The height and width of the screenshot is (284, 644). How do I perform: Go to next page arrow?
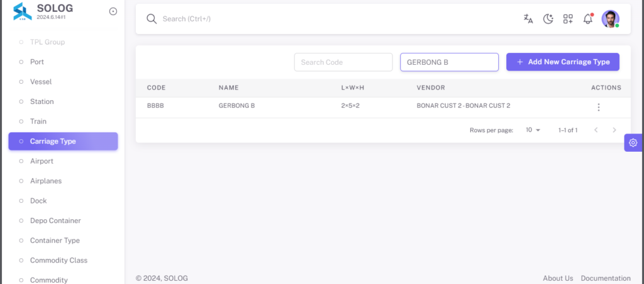pos(614,130)
